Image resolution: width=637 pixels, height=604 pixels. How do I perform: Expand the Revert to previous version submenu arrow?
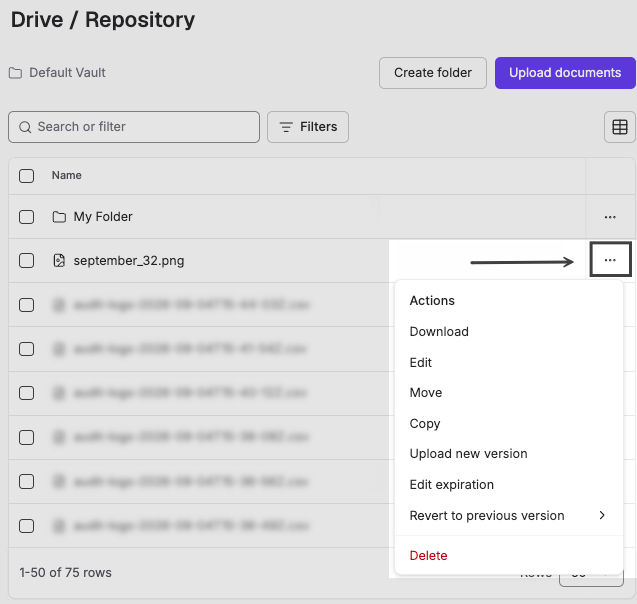point(602,515)
